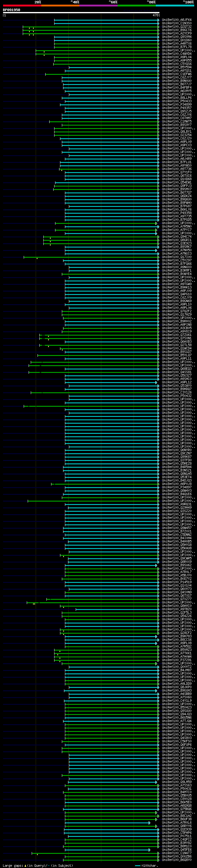Select hit label UniRef100_A7R5N0
Viewport: 197px width, 868px height.
click(x=177, y=226)
